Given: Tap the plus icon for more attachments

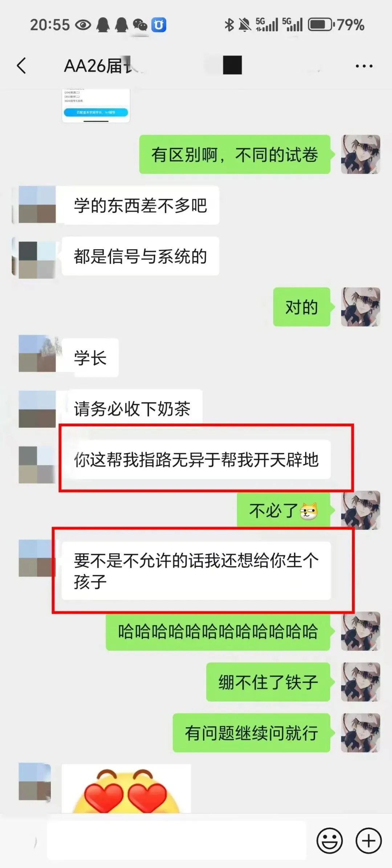Looking at the screenshot, I should 368,841.
